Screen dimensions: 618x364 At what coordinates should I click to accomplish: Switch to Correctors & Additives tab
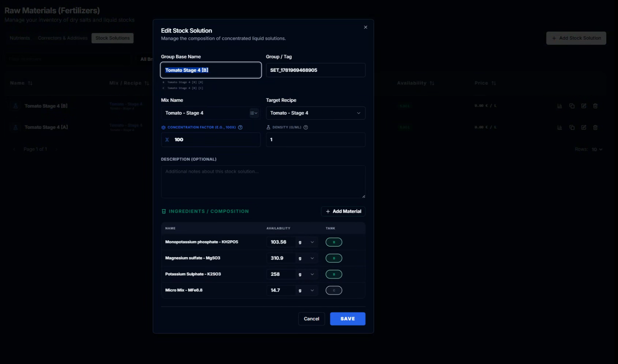coord(62,38)
